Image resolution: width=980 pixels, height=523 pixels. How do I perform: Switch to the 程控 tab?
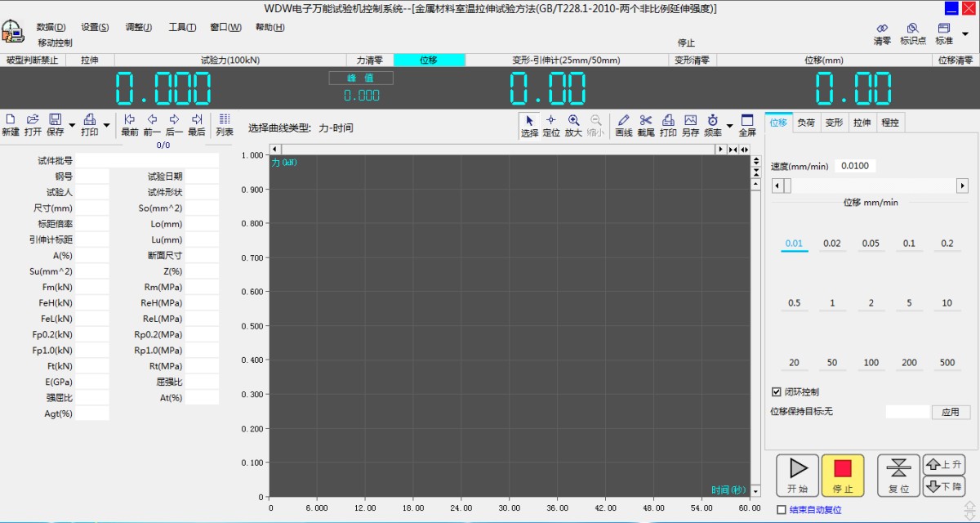890,122
